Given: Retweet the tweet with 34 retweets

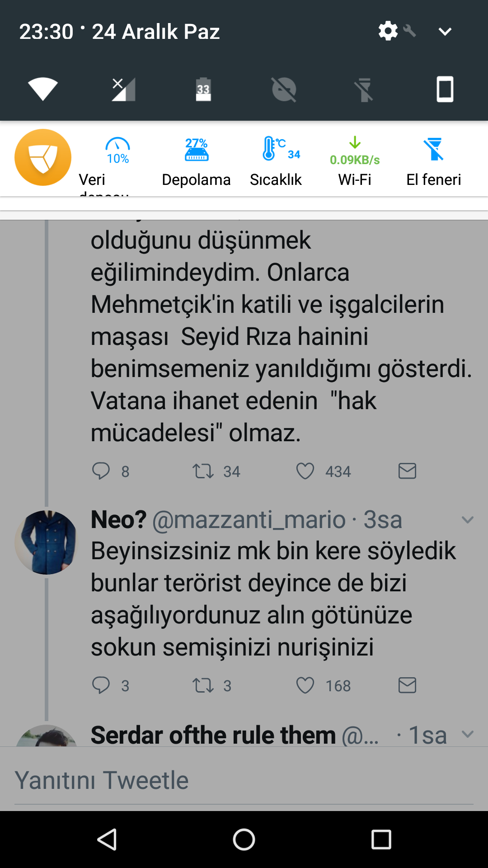Looking at the screenshot, I should coord(203,472).
